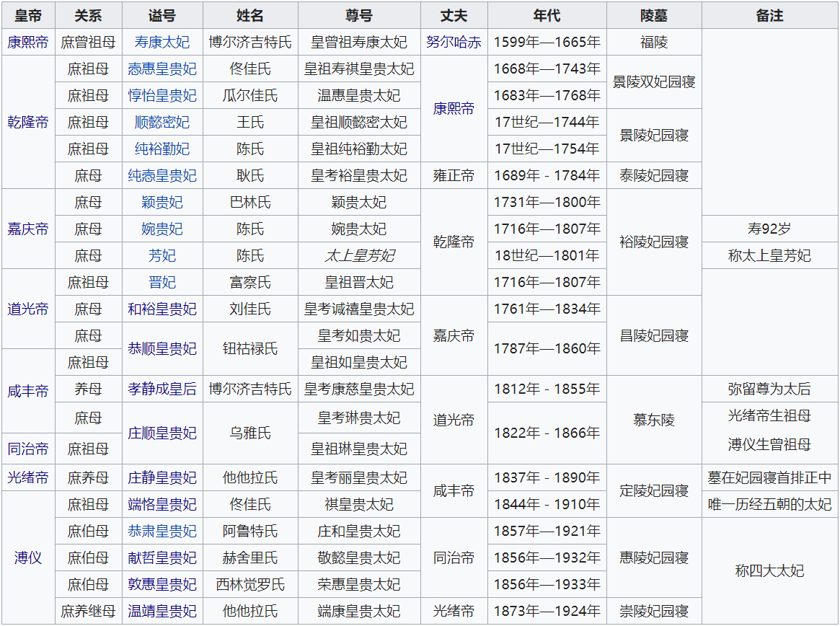Image resolution: width=840 pixels, height=626 pixels.
Task: Follow the 孝静成皇后 link
Action: (162, 389)
